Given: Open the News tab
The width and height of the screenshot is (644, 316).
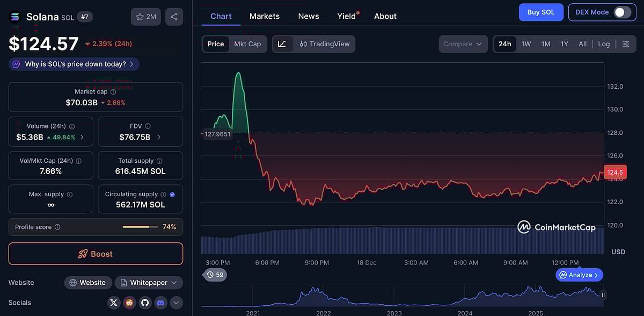Looking at the screenshot, I should pyautogui.click(x=308, y=16).
